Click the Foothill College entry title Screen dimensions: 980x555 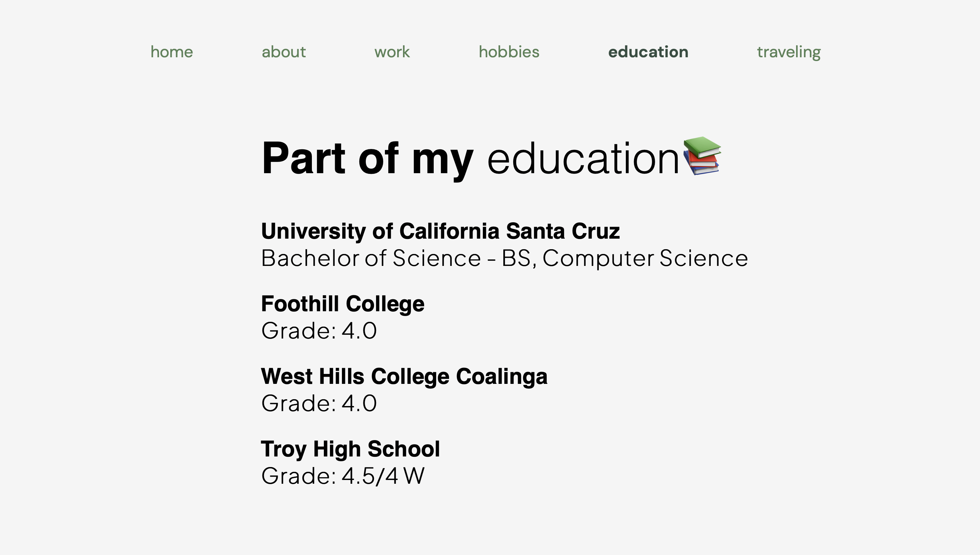(x=342, y=304)
